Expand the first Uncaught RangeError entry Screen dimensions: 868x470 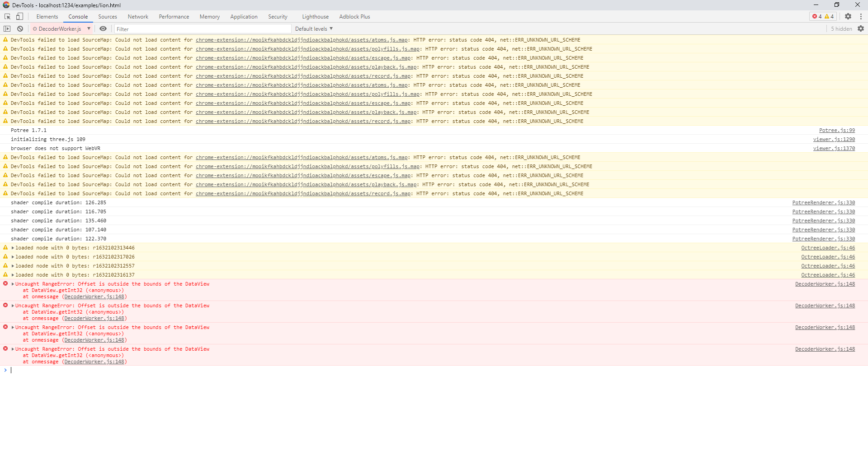click(13, 284)
